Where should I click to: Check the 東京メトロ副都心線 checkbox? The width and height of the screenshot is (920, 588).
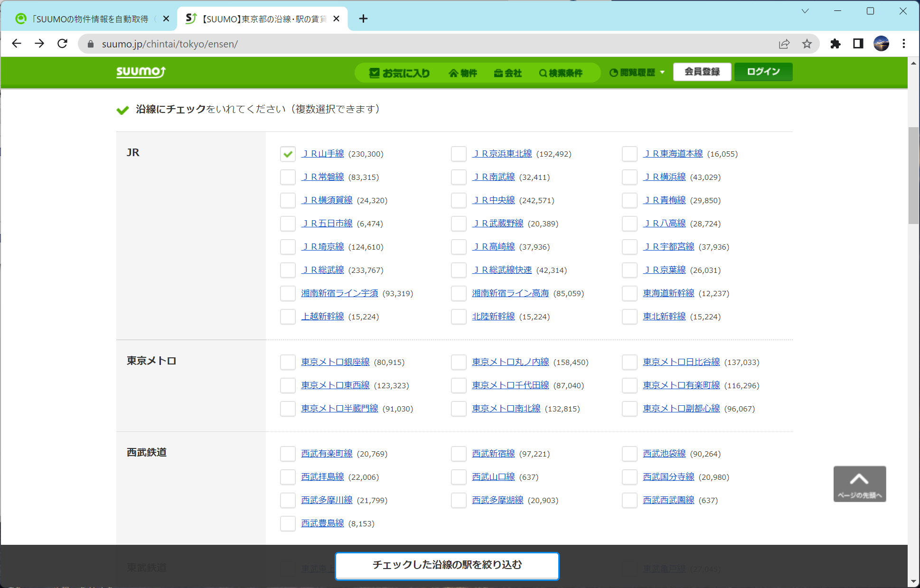[629, 409]
